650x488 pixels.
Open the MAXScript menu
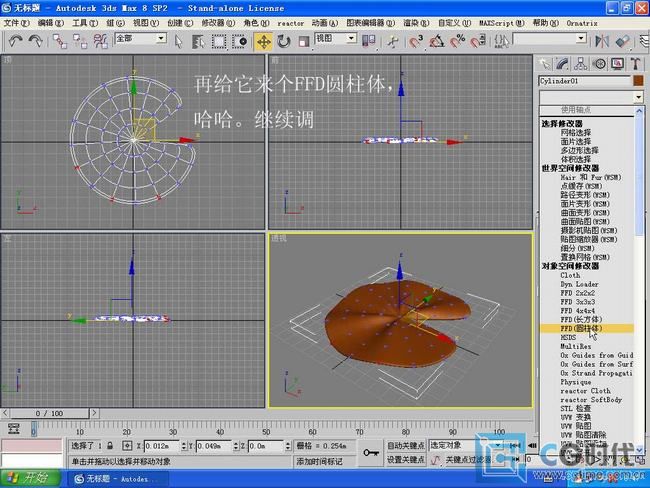click(x=502, y=23)
